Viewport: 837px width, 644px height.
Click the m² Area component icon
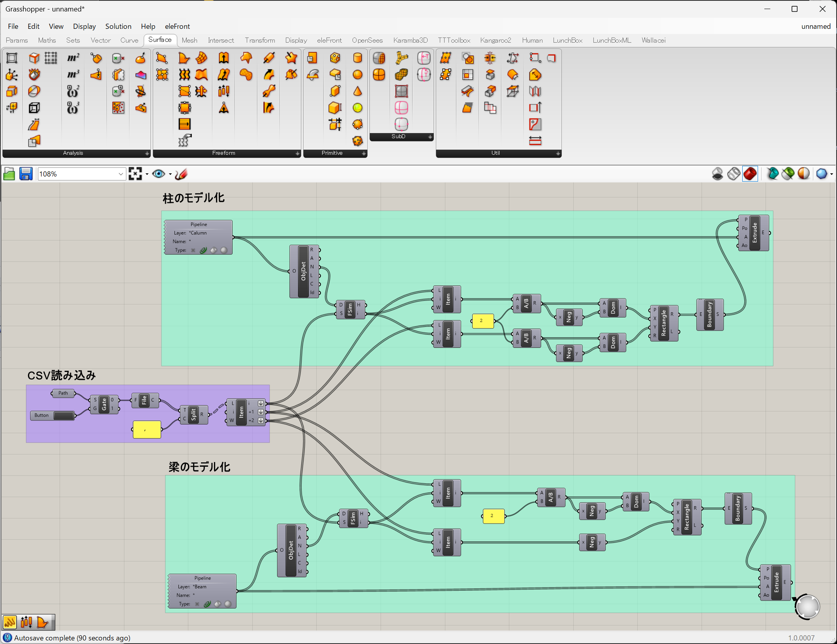73,58
